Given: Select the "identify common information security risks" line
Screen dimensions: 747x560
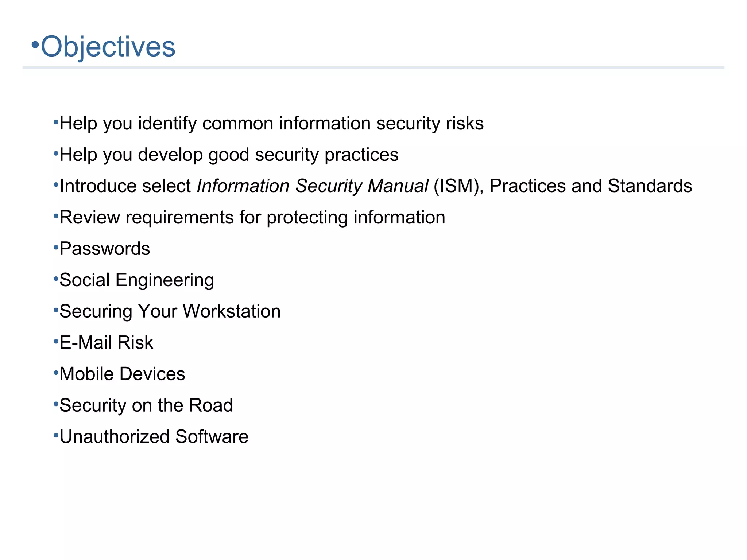Looking at the screenshot, I should (x=271, y=123).
